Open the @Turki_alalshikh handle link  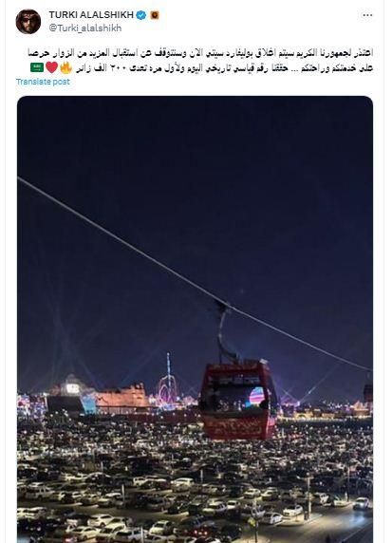click(x=85, y=28)
